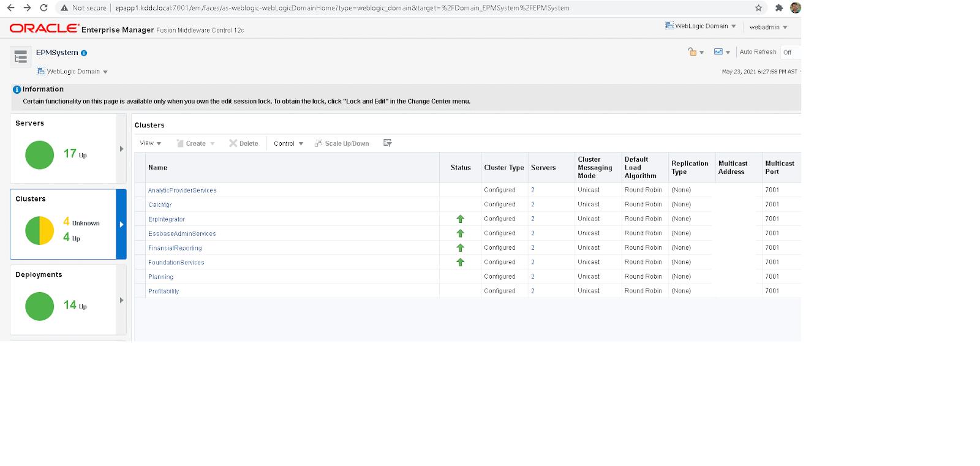This screenshot has width=980, height=466.
Task: Open the Profitability cluster link
Action: coord(164,291)
